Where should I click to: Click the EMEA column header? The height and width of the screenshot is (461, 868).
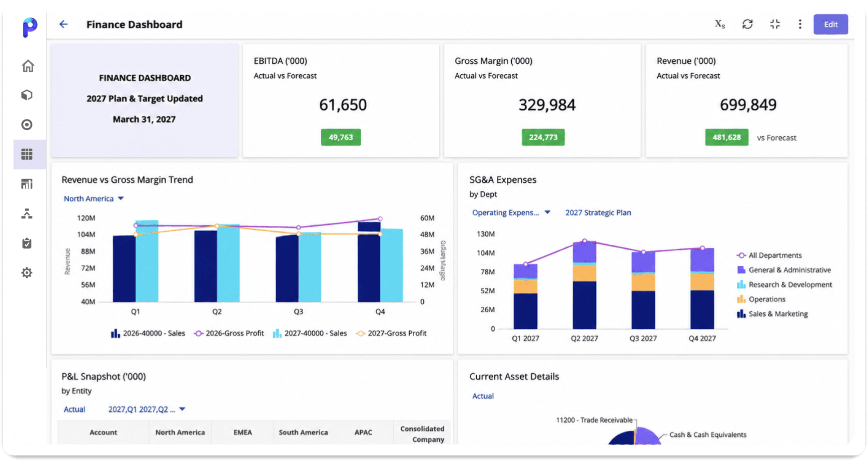click(243, 433)
